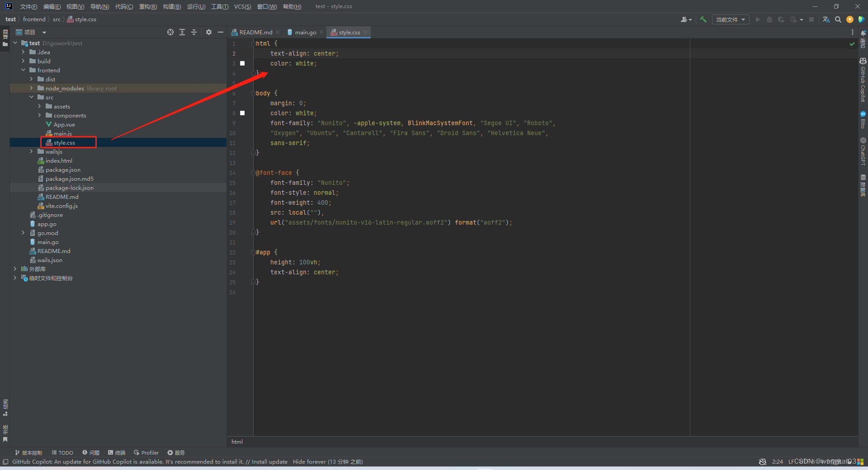Click the Debug bug icon
The height and width of the screenshot is (470, 868).
point(769,19)
